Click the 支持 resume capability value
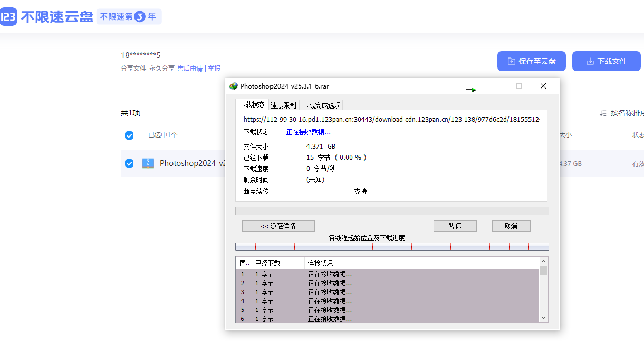The height and width of the screenshot is (341, 644). 360,191
